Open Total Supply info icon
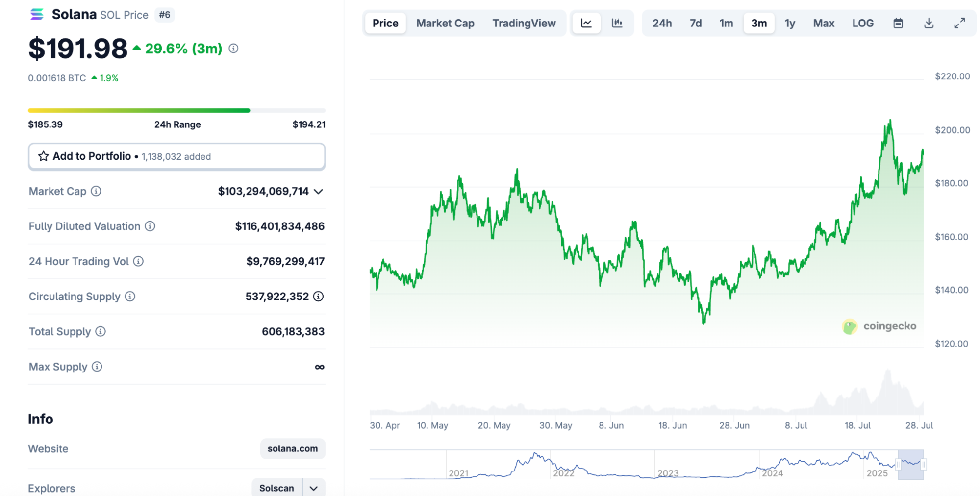 coord(101,332)
